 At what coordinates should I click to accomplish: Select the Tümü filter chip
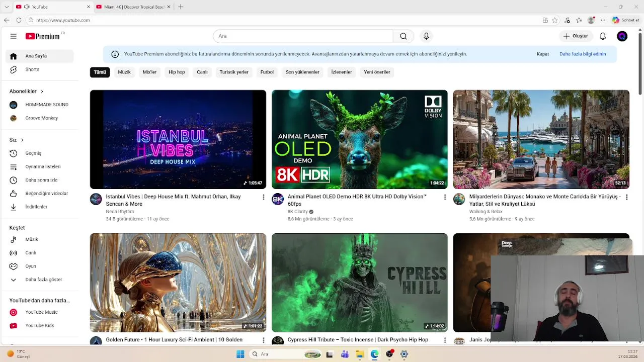coord(100,72)
